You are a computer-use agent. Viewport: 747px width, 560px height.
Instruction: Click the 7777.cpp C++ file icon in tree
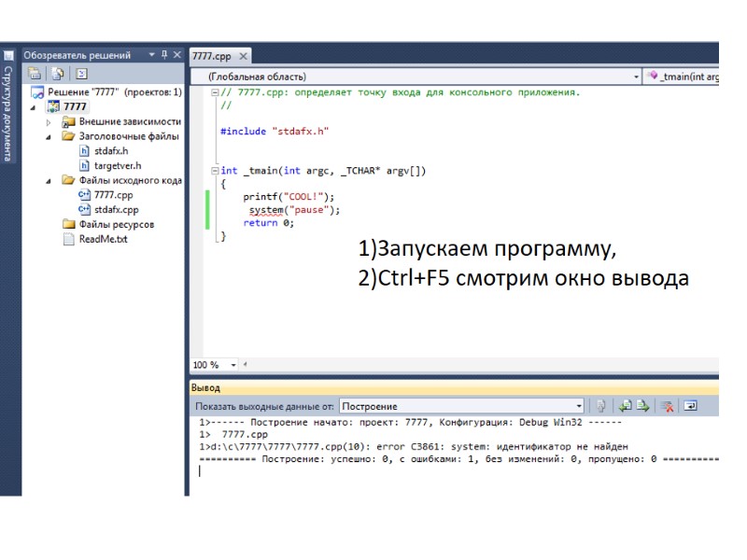coord(84,195)
